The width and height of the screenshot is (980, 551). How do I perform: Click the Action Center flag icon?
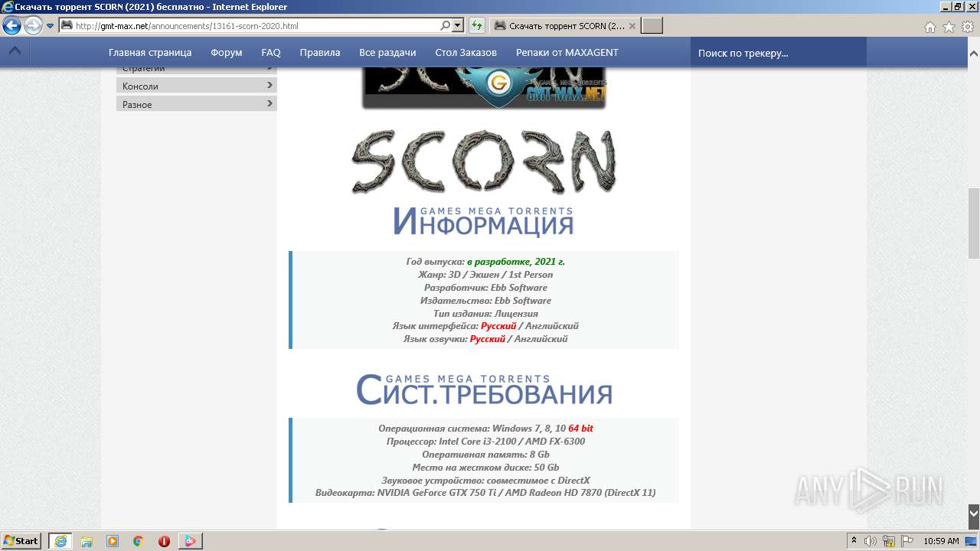click(906, 540)
